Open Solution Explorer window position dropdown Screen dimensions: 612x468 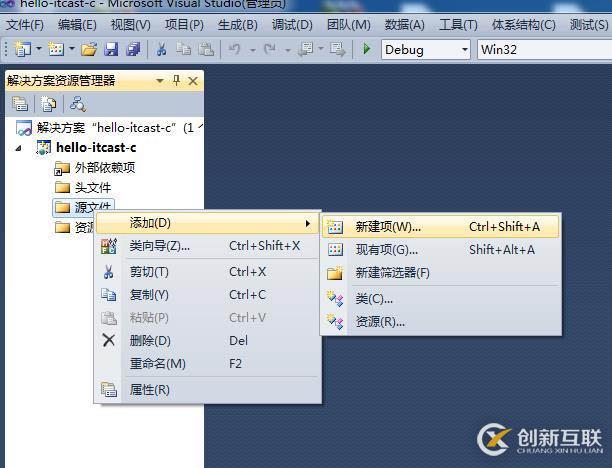160,81
